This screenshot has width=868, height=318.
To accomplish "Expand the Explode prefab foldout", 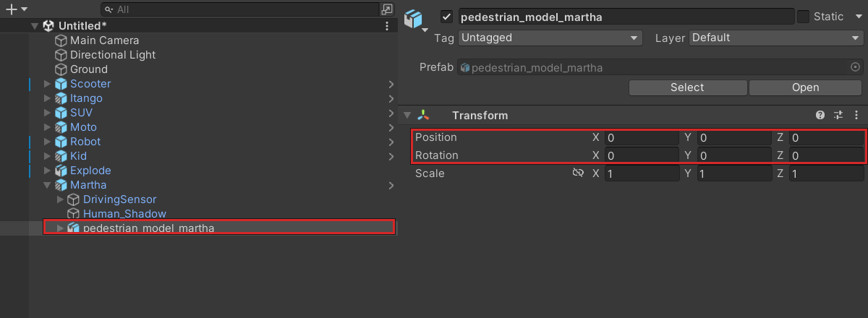I will [x=48, y=171].
